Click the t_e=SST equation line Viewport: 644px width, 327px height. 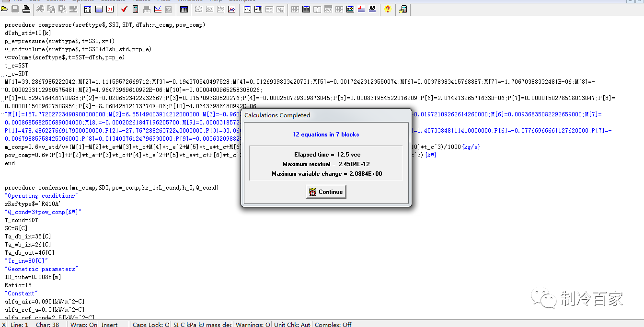pos(16,66)
